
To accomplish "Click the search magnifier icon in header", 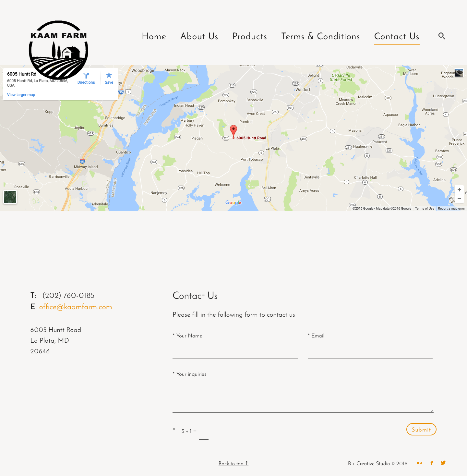I will [x=442, y=36].
